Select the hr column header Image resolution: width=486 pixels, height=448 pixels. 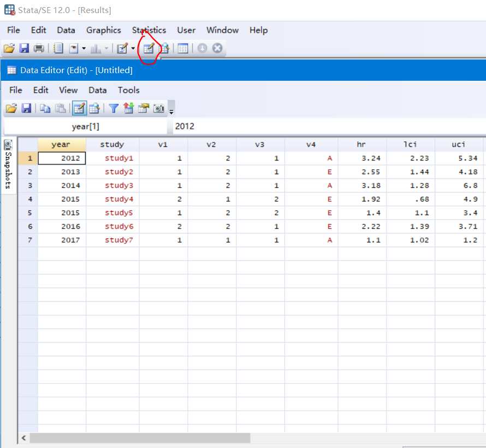click(361, 145)
